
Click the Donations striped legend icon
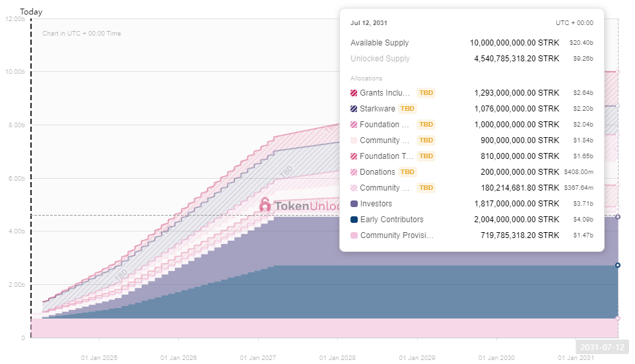pos(354,172)
